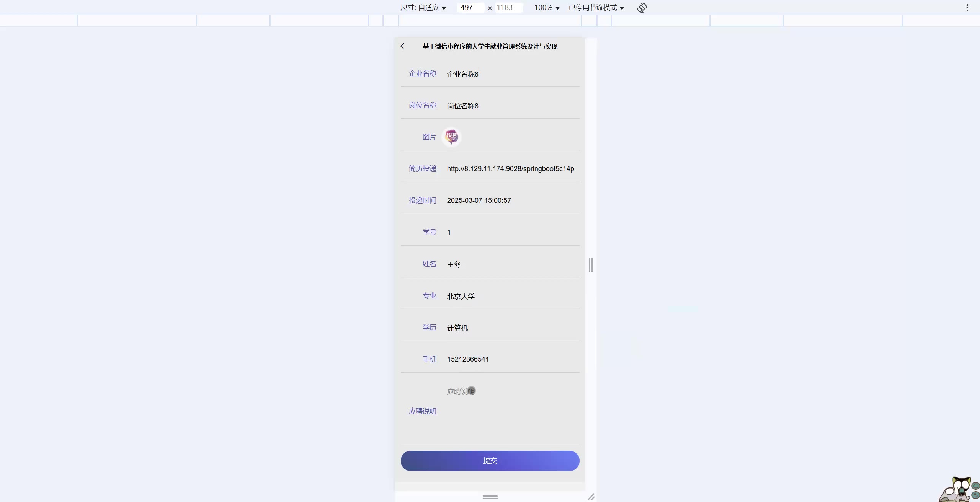
Task: Click the bottom viewport resize handle
Action: [x=490, y=497]
